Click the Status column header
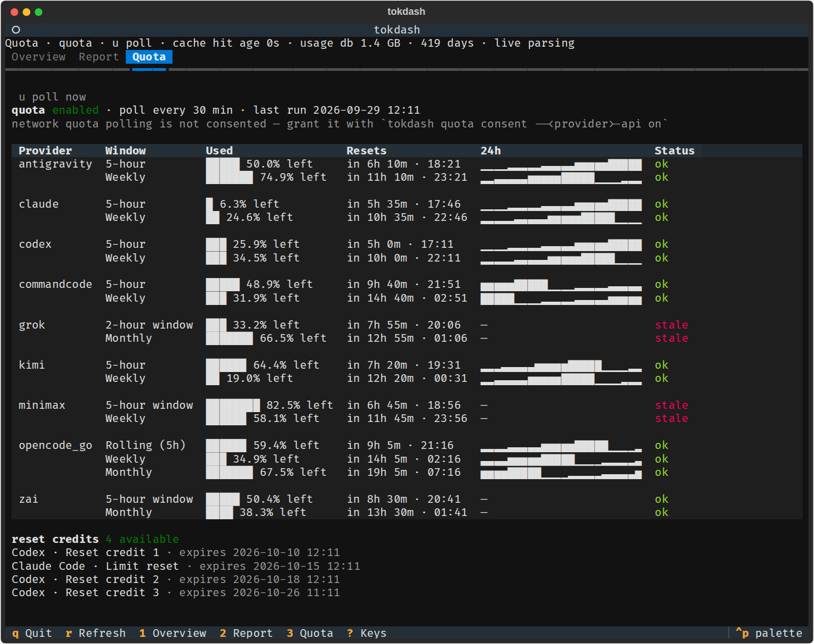Screen dimensions: 814x644 [x=674, y=151]
